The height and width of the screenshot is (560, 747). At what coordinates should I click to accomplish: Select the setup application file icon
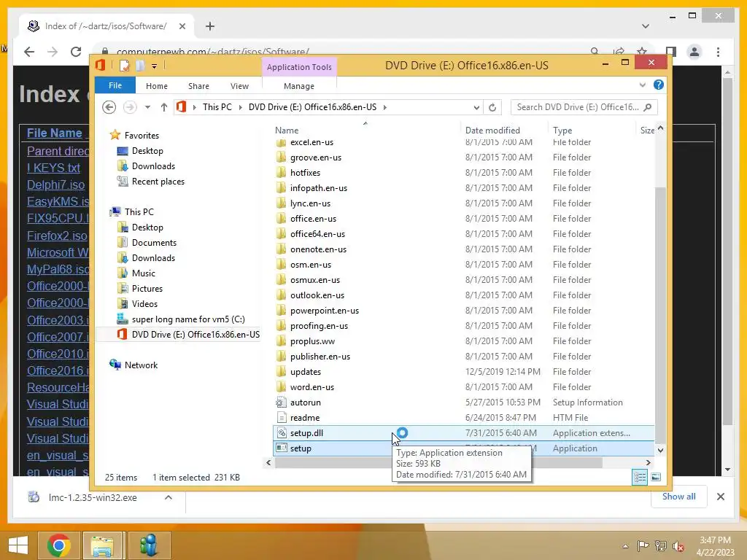point(281,448)
